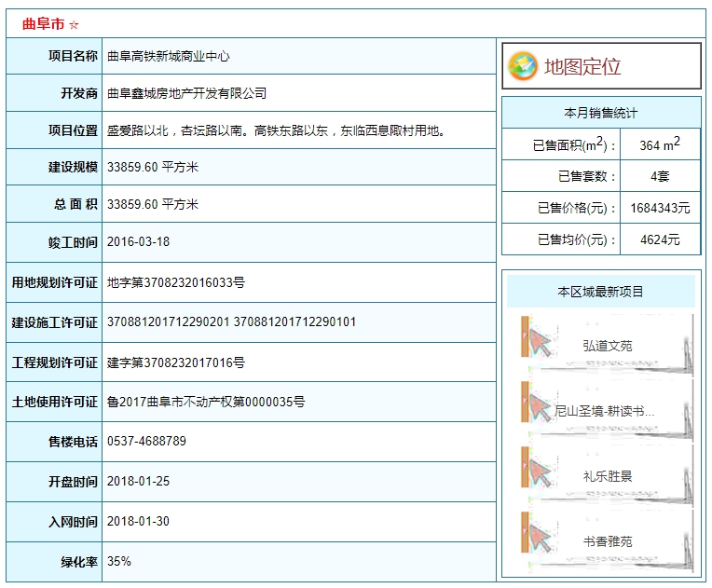Click the 开盘时间 row label
The image size is (712, 588).
click(x=73, y=481)
